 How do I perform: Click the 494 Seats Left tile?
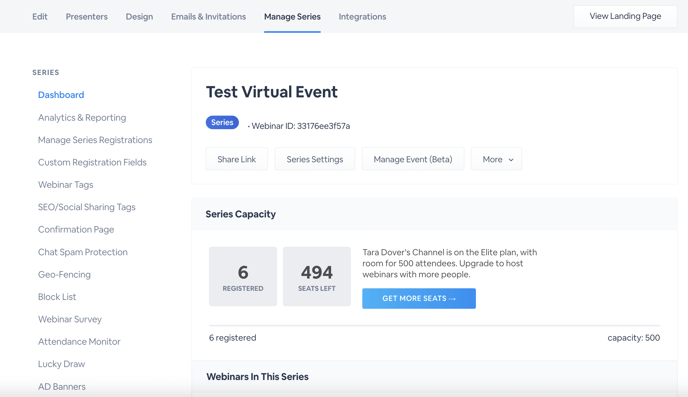317,276
